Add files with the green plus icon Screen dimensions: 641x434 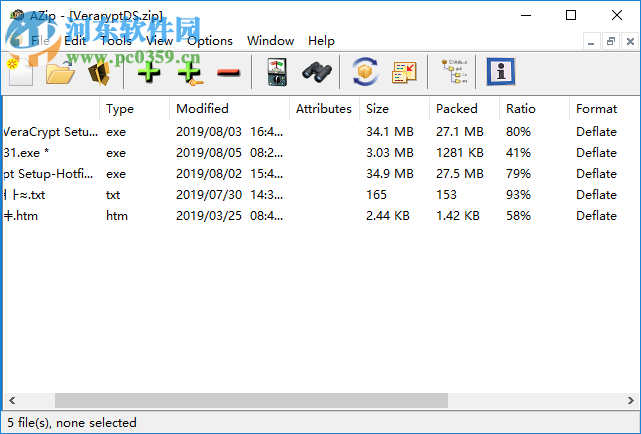(149, 72)
